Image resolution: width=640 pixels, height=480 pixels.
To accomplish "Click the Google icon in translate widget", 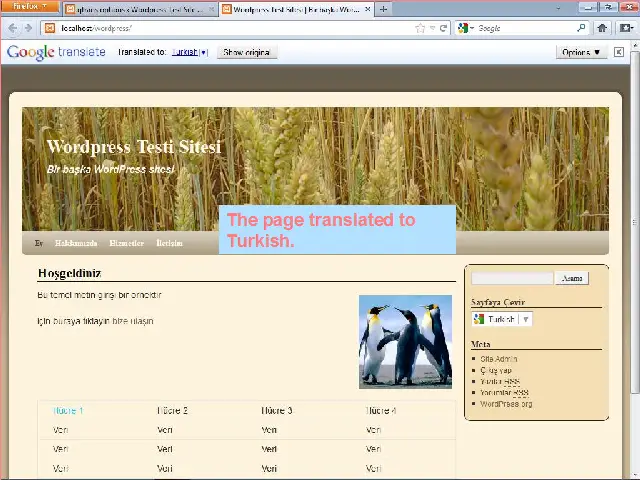I will 479,319.
